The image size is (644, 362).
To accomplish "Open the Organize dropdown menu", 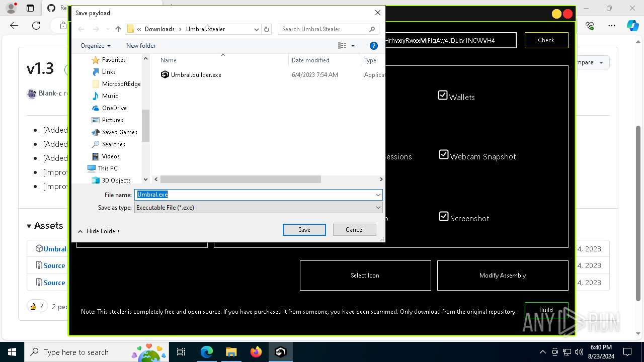I will pos(96,46).
